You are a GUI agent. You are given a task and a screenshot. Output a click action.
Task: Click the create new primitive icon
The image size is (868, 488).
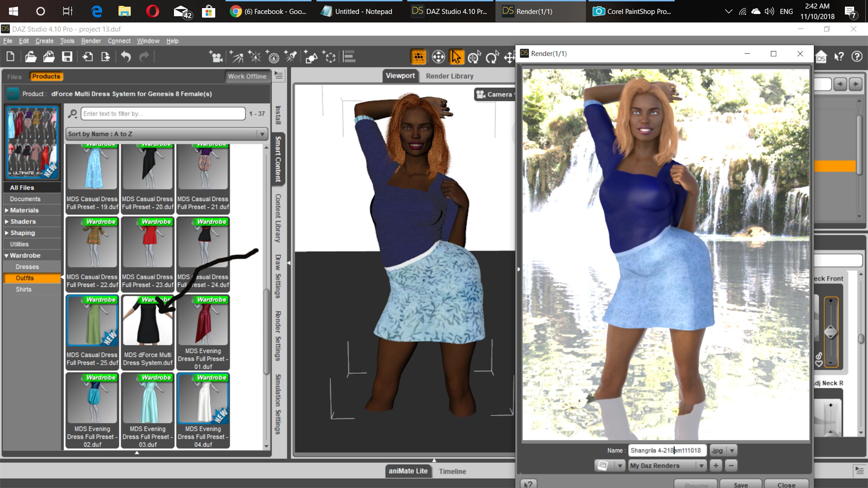pyautogui.click(x=311, y=57)
